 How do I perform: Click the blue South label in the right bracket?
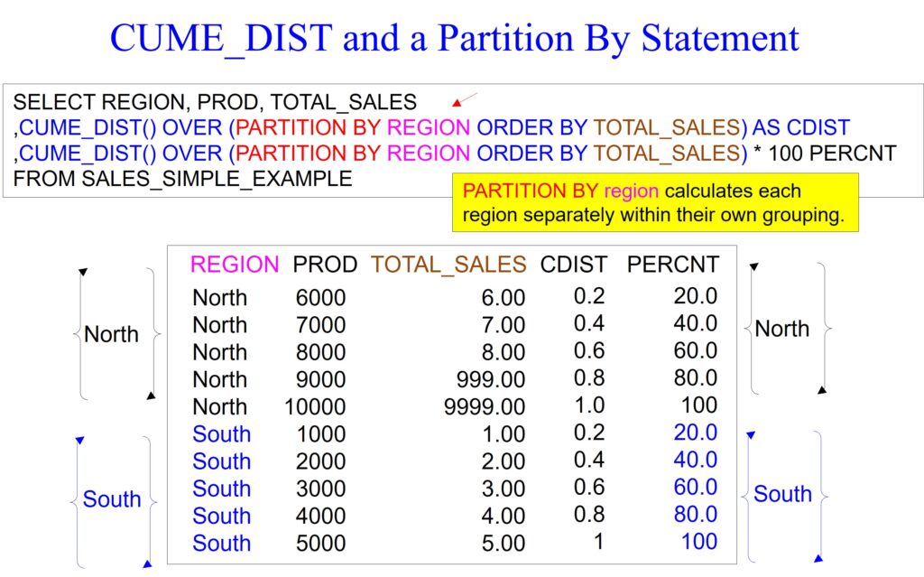click(x=782, y=494)
